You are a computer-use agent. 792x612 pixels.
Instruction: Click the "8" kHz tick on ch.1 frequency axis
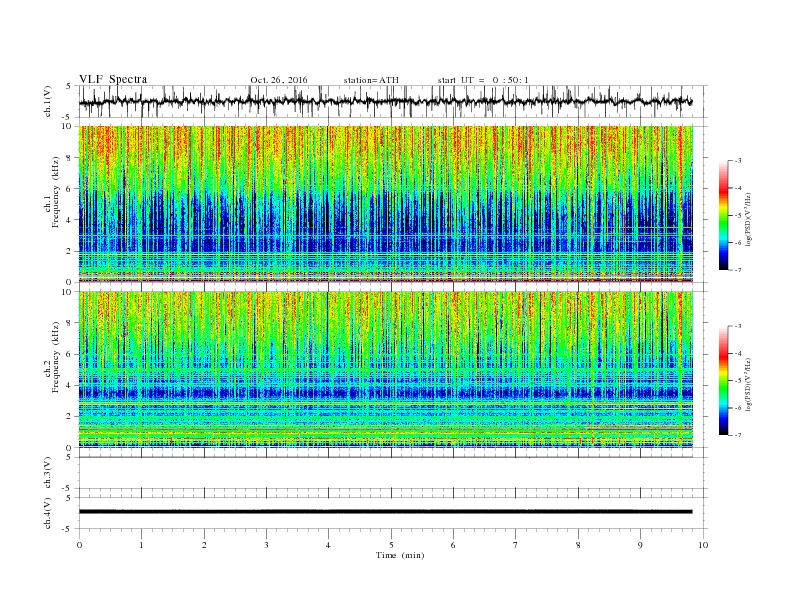(x=70, y=158)
